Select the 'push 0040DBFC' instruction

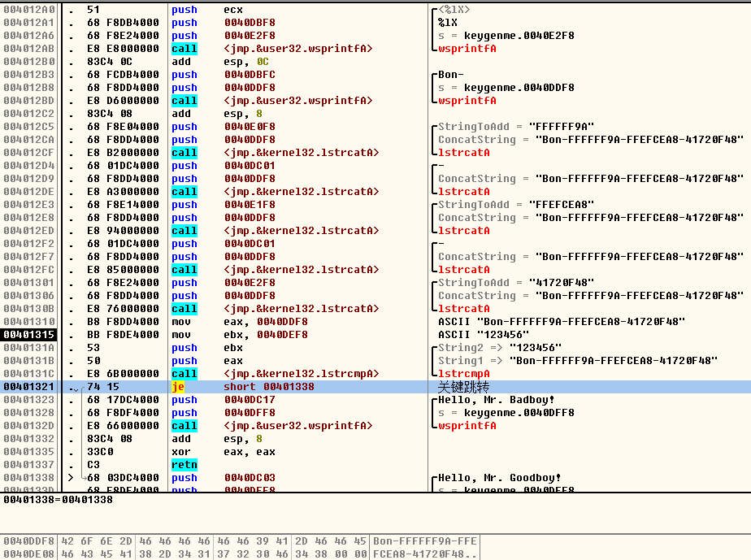[224, 74]
